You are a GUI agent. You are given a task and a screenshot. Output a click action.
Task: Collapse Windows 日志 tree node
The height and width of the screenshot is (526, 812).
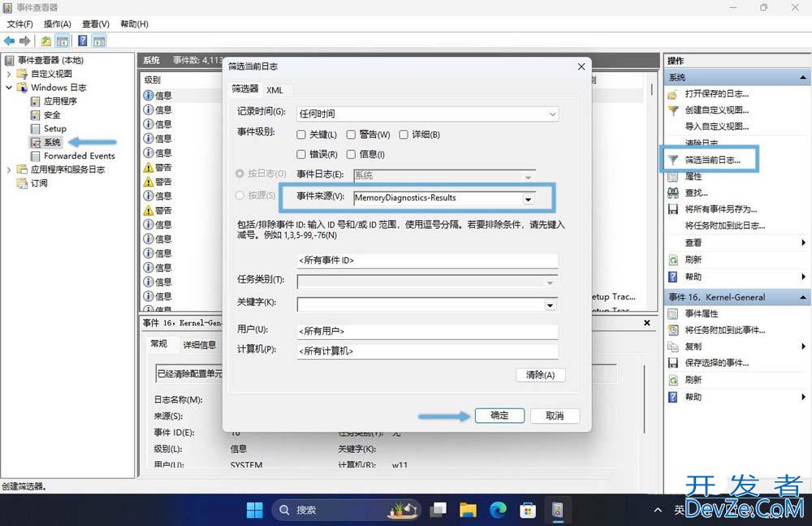click(x=8, y=88)
